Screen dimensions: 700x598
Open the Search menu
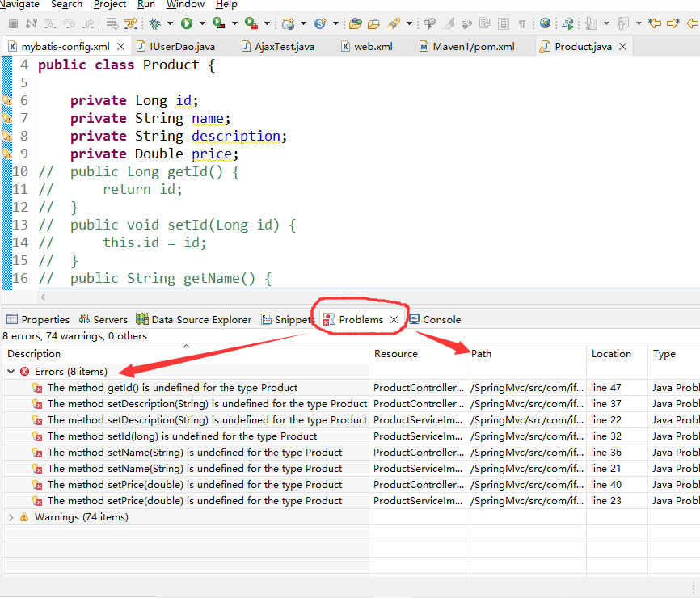click(x=66, y=5)
